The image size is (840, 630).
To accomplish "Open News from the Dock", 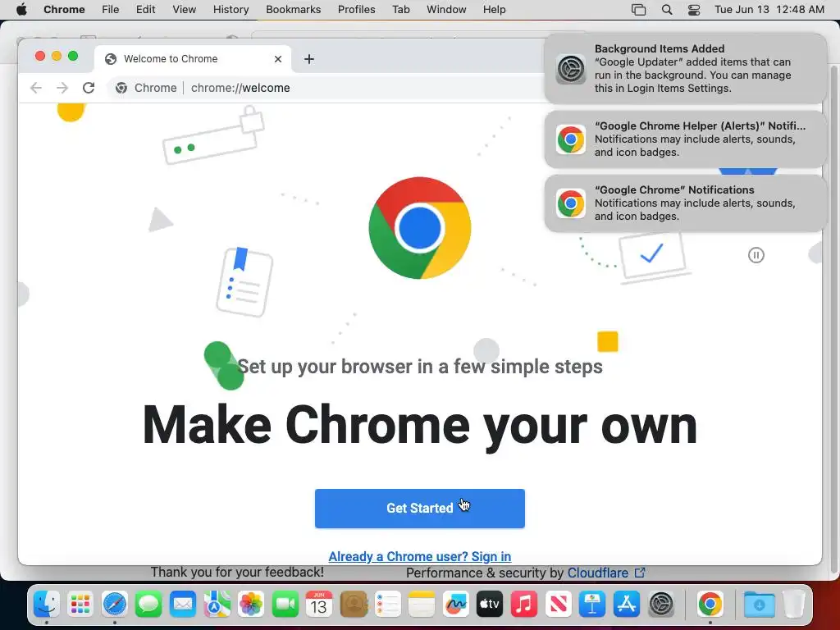I will 558,605.
